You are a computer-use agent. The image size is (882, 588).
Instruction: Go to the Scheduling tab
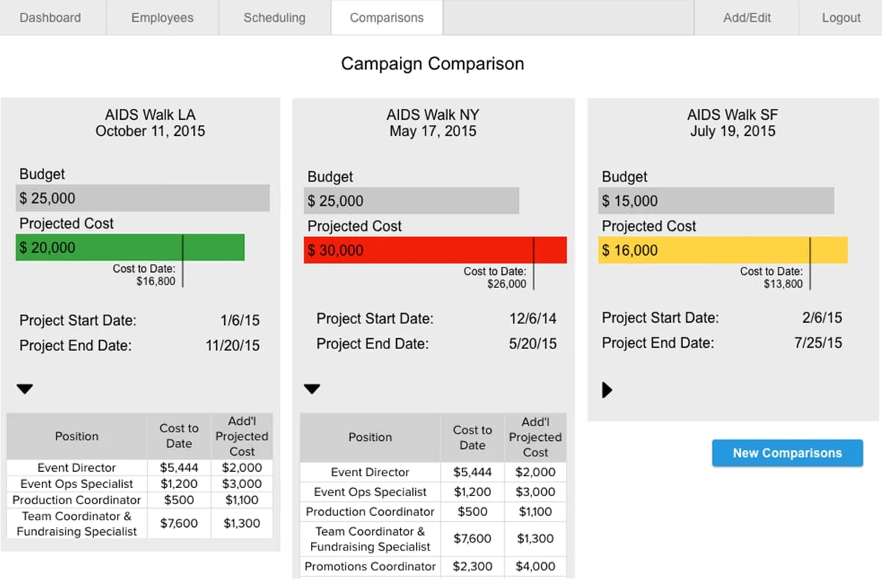point(274,18)
